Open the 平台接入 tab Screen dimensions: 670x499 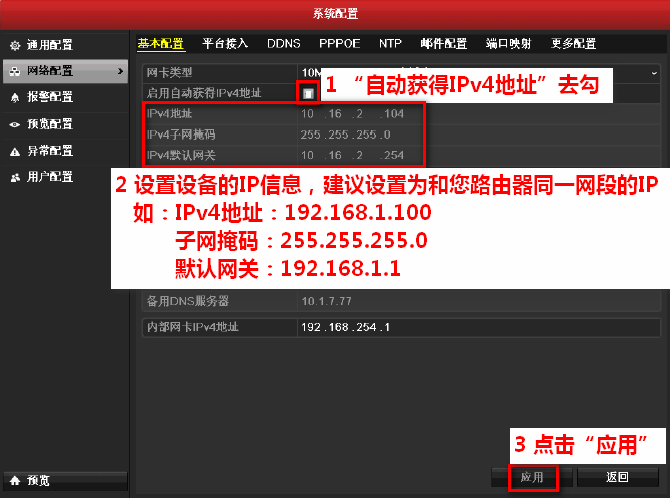pyautogui.click(x=225, y=44)
